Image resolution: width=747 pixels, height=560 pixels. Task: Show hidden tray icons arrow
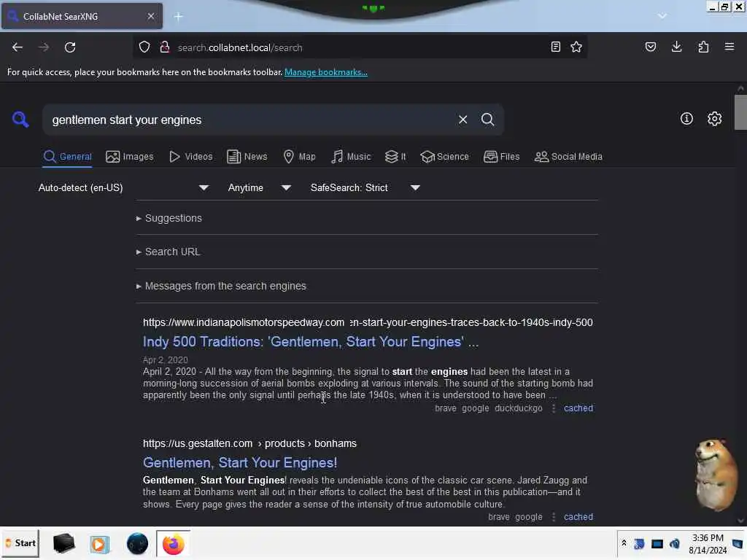coord(624,542)
